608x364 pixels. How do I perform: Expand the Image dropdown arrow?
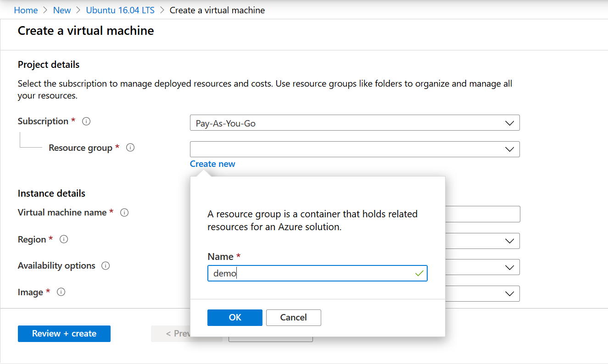(509, 294)
